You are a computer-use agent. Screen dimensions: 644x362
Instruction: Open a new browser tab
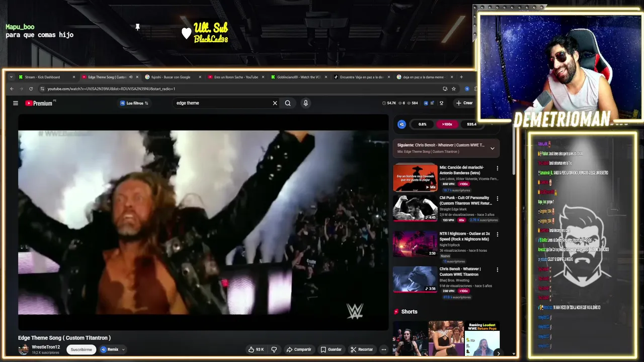(461, 77)
